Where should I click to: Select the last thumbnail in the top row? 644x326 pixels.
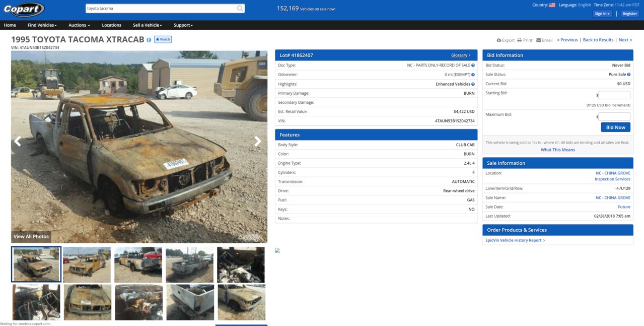pyautogui.click(x=241, y=265)
